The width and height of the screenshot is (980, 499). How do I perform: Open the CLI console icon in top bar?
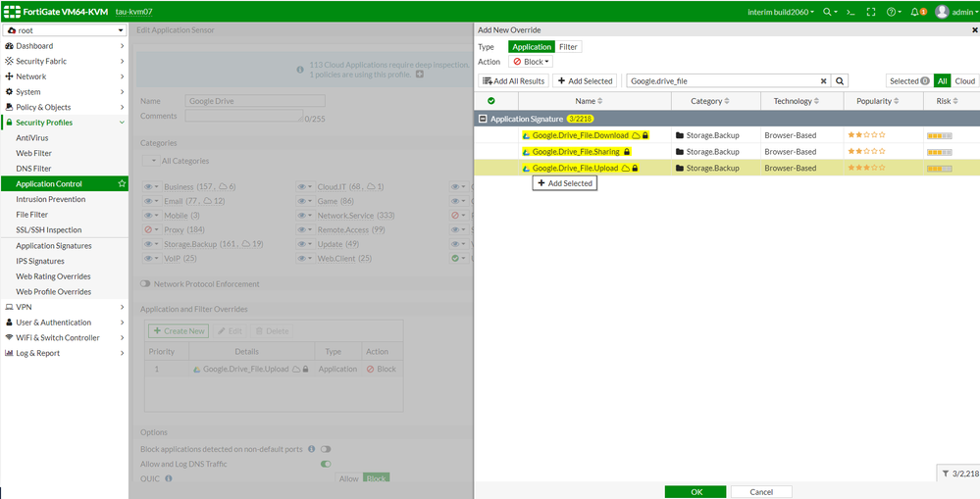[850, 12]
